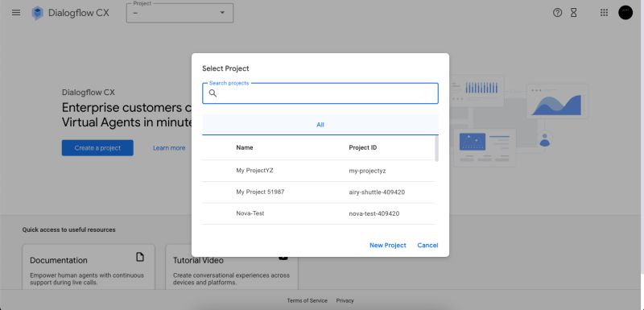Select the Nova-Test project row
Viewport: 644px width, 310px height.
click(x=318, y=213)
